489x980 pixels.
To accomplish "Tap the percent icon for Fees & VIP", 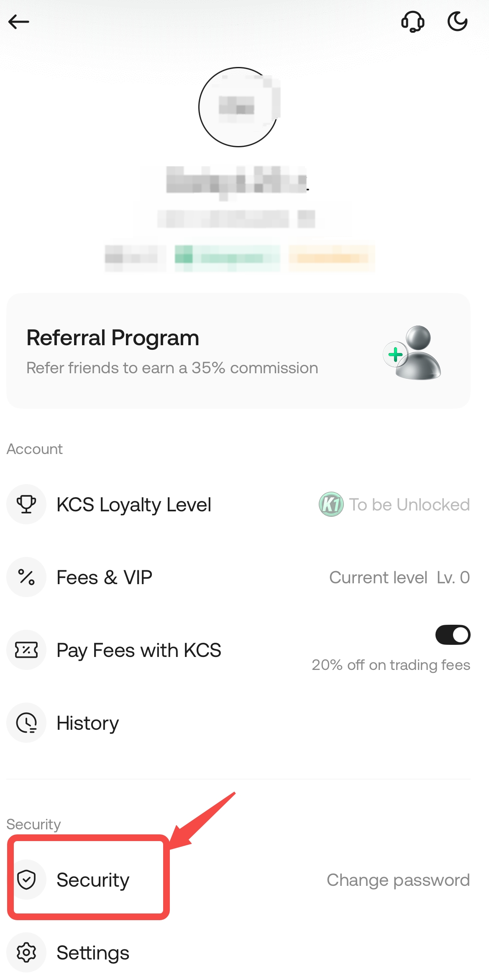I will point(26,577).
